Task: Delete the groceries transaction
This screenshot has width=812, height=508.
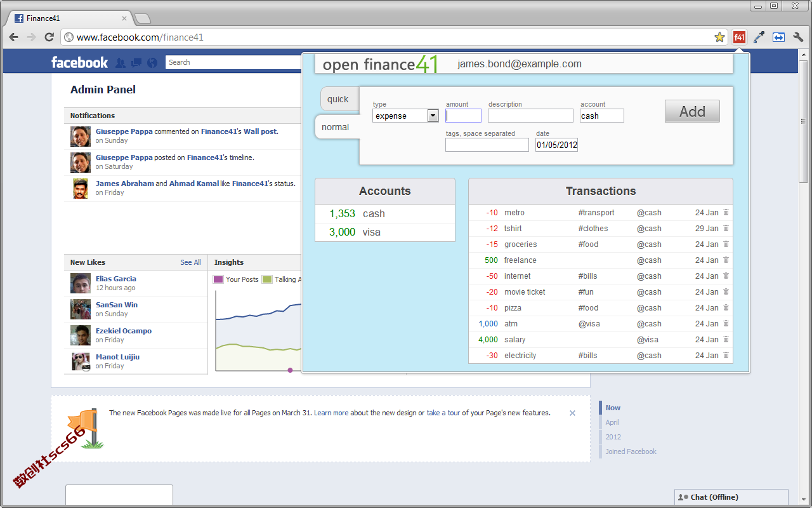Action: pyautogui.click(x=726, y=244)
